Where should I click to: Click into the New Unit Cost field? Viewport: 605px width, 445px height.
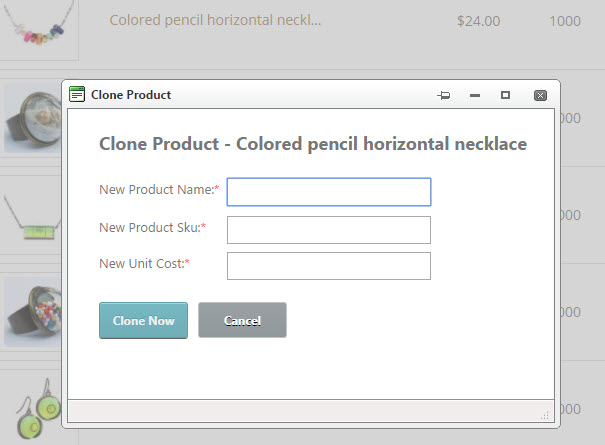pos(329,266)
